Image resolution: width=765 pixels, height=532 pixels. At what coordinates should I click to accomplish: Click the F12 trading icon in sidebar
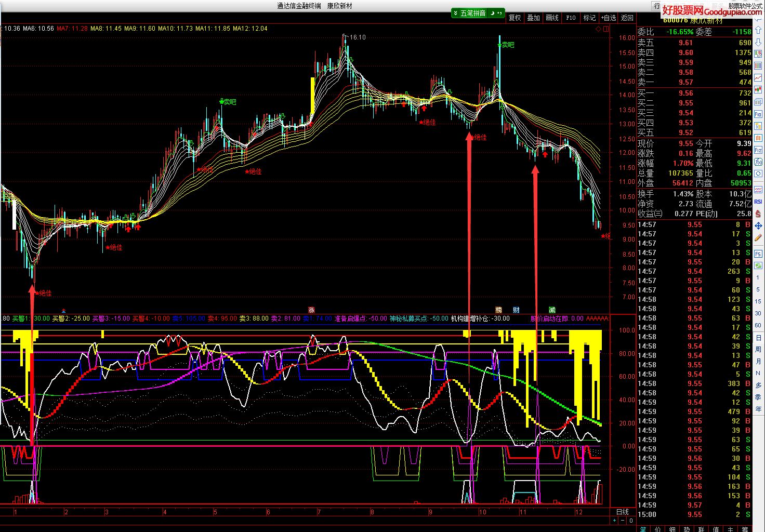coord(758,150)
